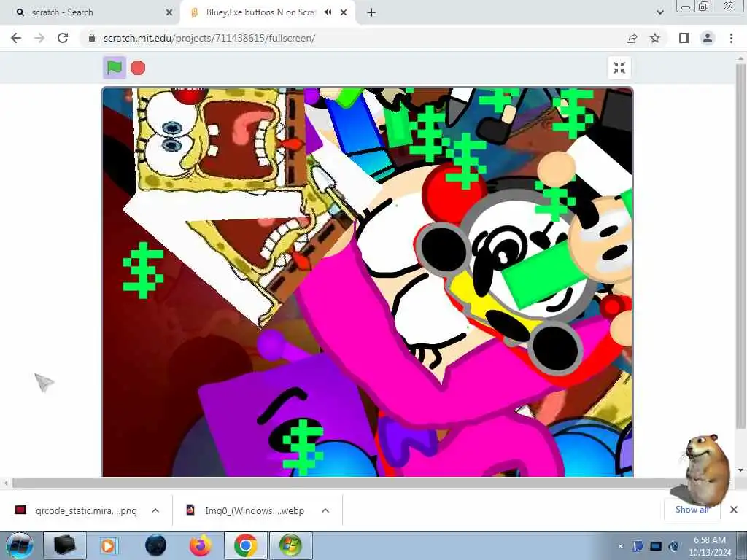
Task: Launch Firefox from the taskbar
Action: (201, 545)
